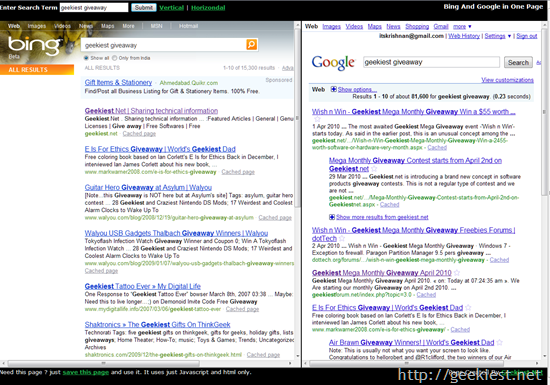Select the Only from India radio button
The height and width of the screenshot is (385, 550).
114,58
